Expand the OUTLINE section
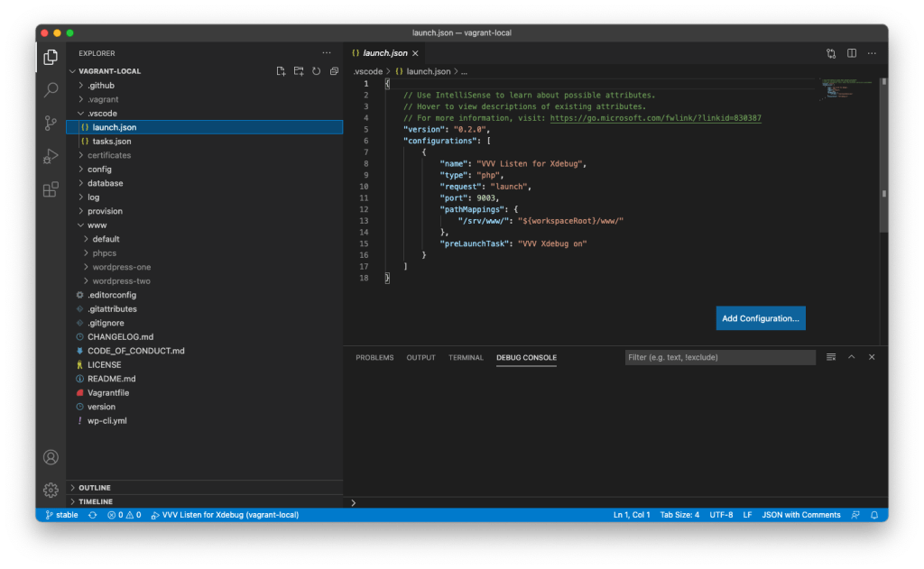This screenshot has height=569, width=924. (94, 488)
